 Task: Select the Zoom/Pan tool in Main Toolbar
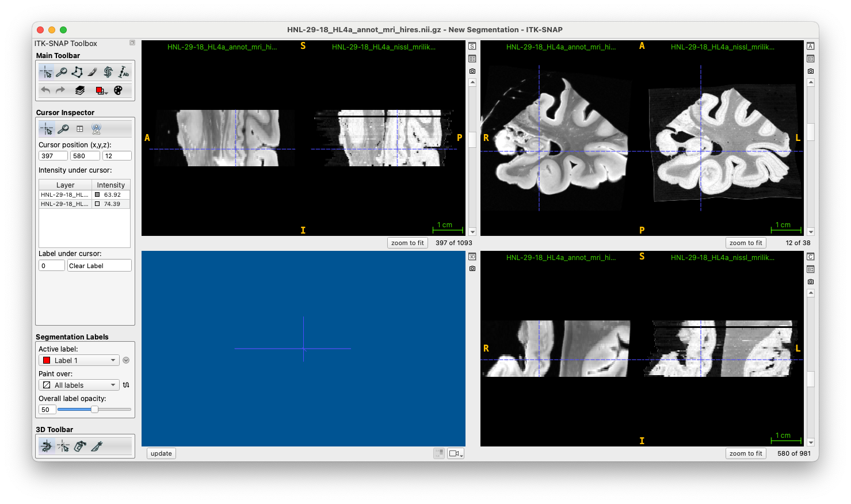tap(62, 72)
